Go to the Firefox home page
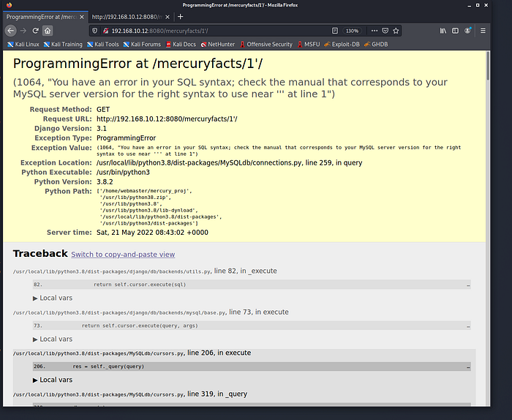The height and width of the screenshot is (420, 512). [48, 31]
